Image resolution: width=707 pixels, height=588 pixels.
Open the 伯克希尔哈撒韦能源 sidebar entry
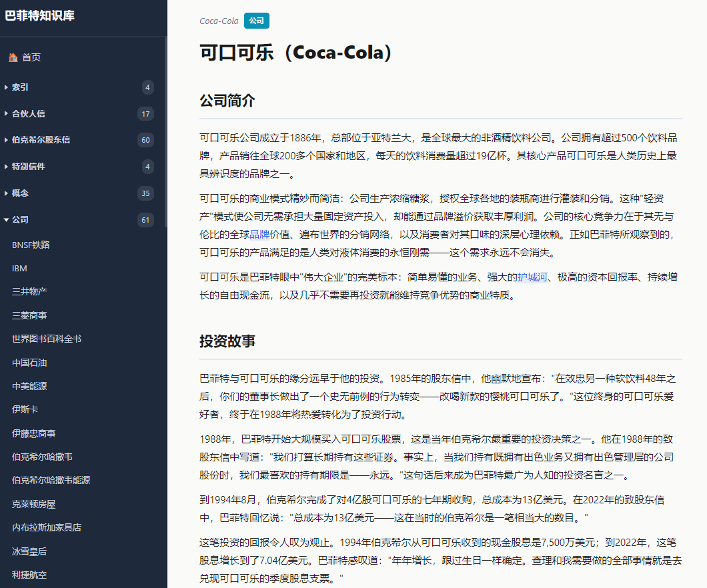pyautogui.click(x=51, y=480)
